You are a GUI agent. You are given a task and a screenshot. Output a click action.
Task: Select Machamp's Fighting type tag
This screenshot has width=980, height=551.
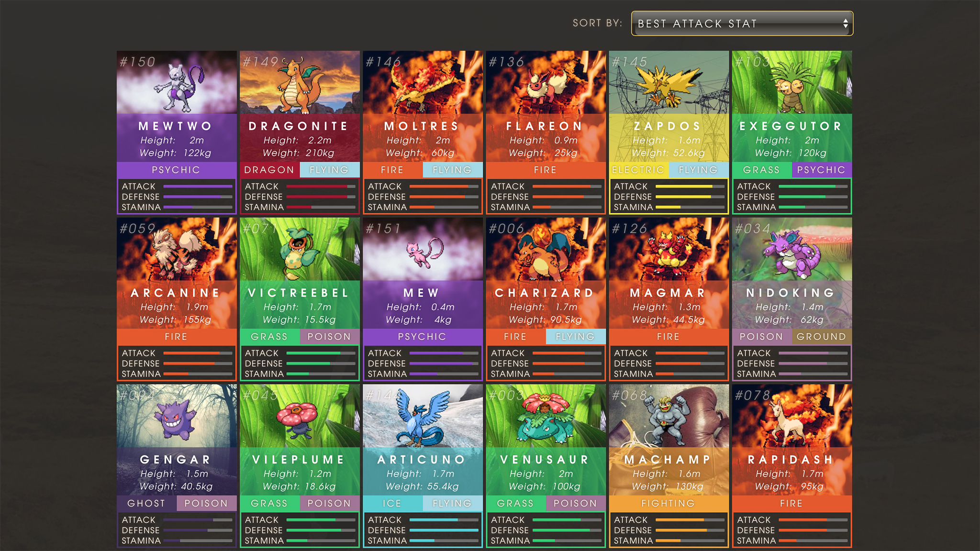pos(669,503)
